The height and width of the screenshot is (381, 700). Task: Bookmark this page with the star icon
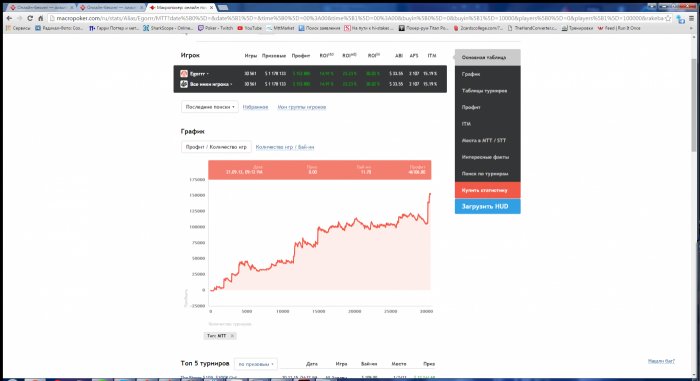(x=668, y=18)
